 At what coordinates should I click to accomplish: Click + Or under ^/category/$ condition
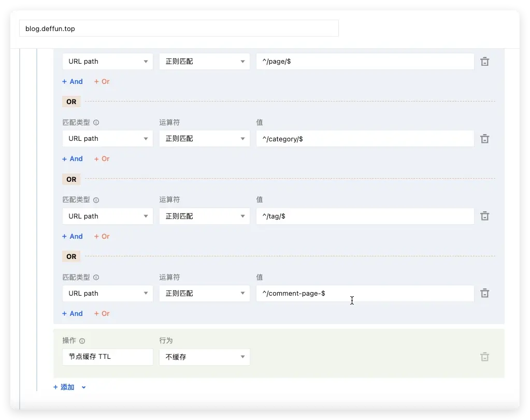tap(102, 158)
